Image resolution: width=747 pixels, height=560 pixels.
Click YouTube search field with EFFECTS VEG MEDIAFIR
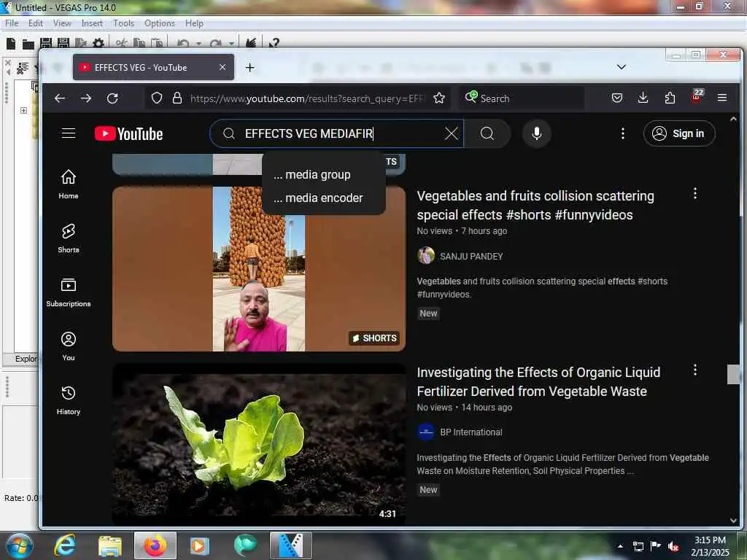(x=336, y=133)
